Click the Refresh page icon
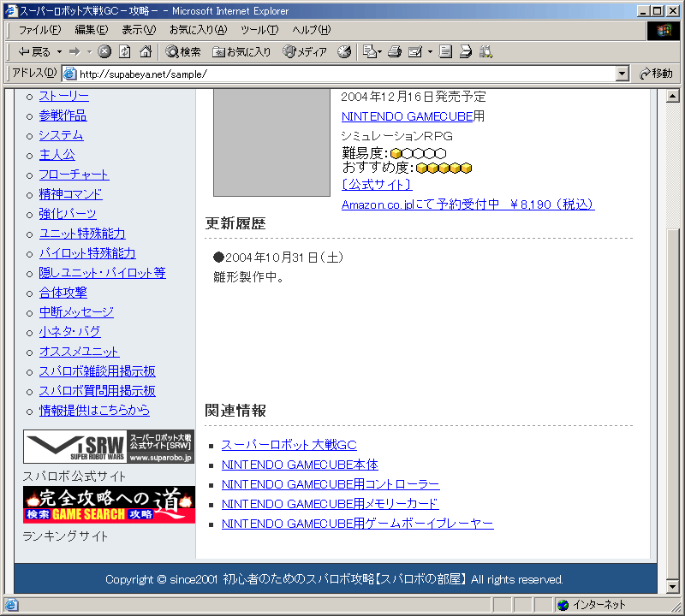Screen dimensions: 685x616 point(125,52)
